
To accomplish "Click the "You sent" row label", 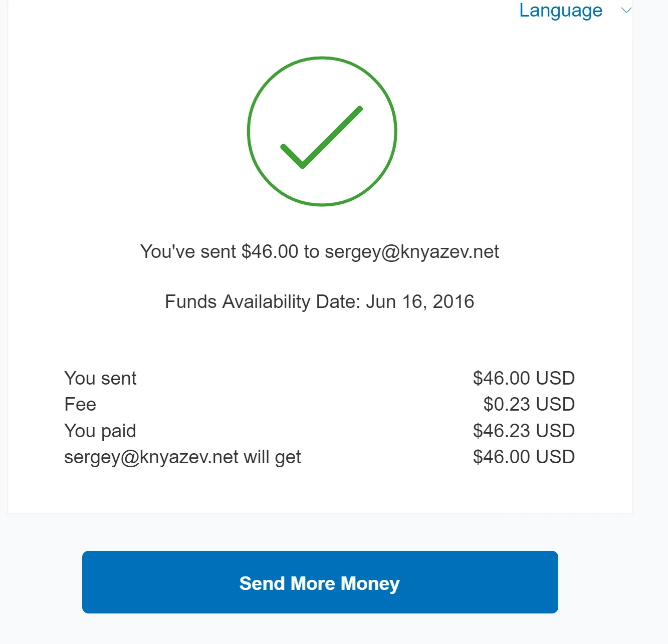I will (100, 378).
